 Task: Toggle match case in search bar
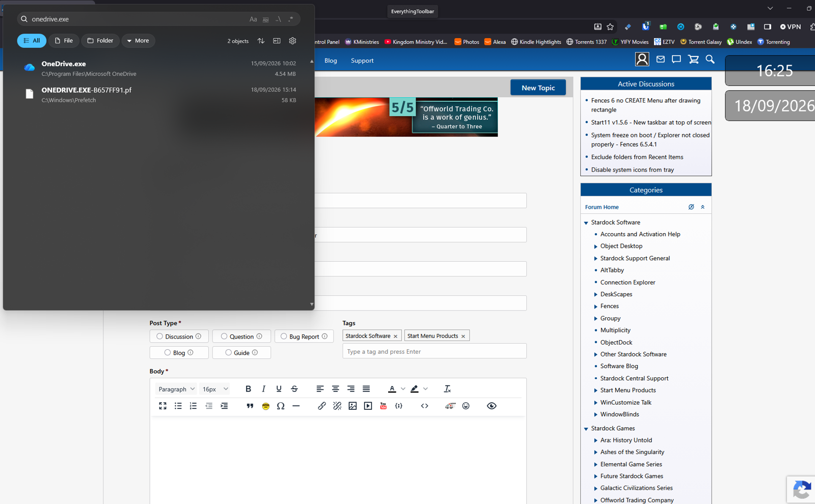(253, 19)
